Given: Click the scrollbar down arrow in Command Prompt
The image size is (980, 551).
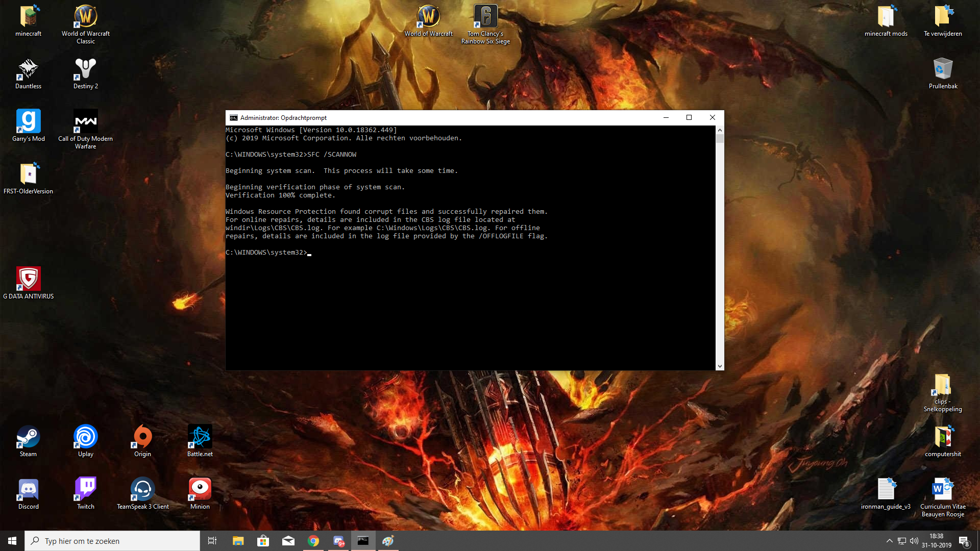Looking at the screenshot, I should click(719, 366).
